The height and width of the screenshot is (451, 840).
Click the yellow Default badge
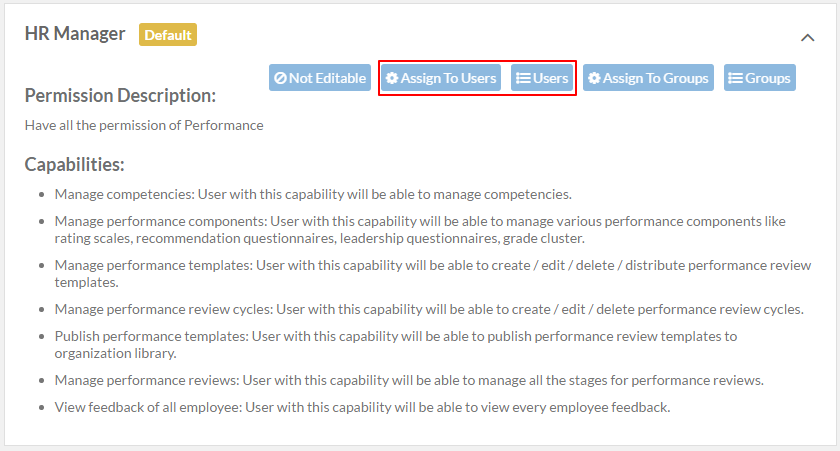pos(168,35)
